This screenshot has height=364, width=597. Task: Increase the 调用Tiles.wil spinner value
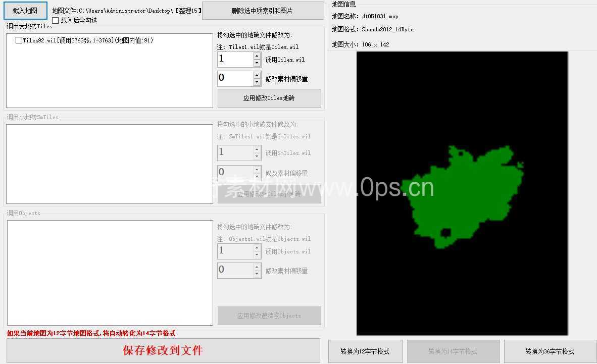pos(257,56)
